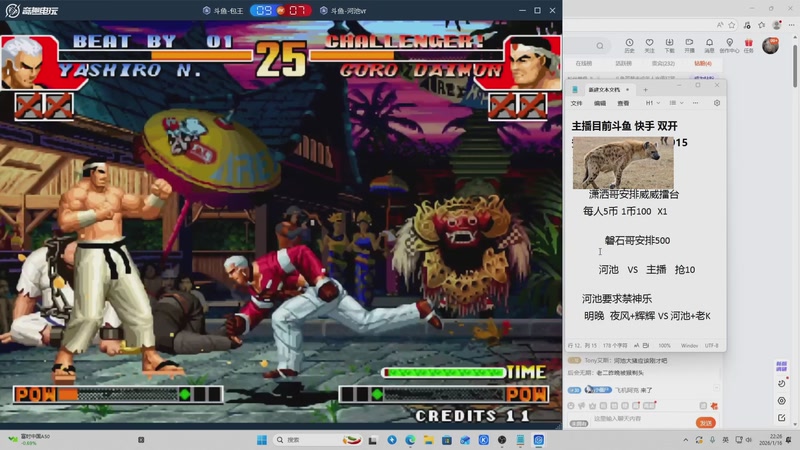Open the browser three-dot settings menu
This screenshot has width=800, height=450.
[791, 24]
